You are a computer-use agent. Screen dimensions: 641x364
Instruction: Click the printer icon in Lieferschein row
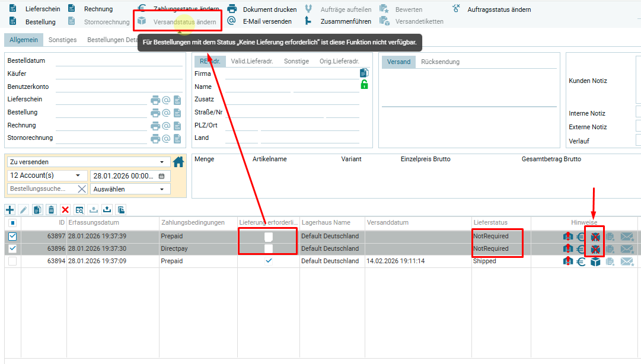155,100
